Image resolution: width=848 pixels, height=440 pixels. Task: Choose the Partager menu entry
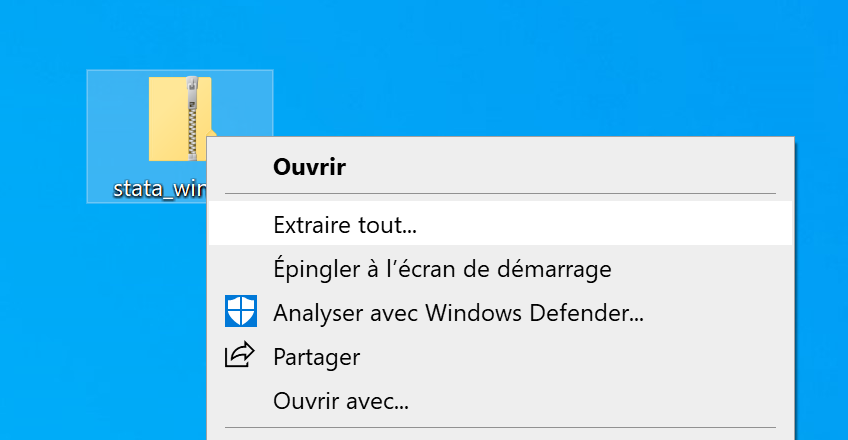316,356
